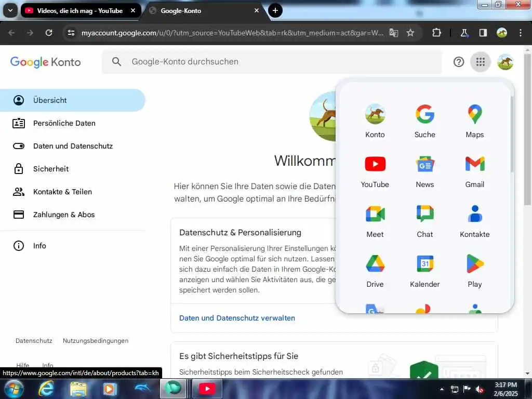Open Chrome three-dot menu
This screenshot has height=399, width=532.
click(x=521, y=33)
